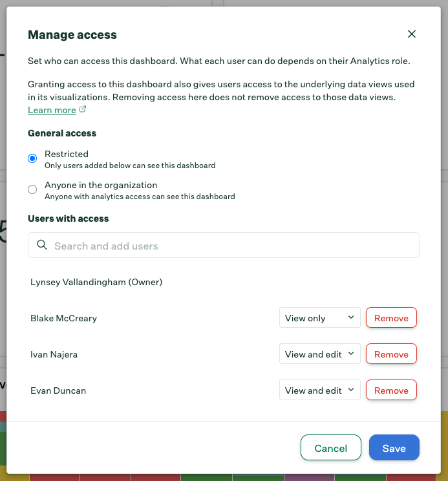Image resolution: width=448 pixels, height=481 pixels.
Task: Remove Evan Duncan's access
Action: tap(391, 390)
